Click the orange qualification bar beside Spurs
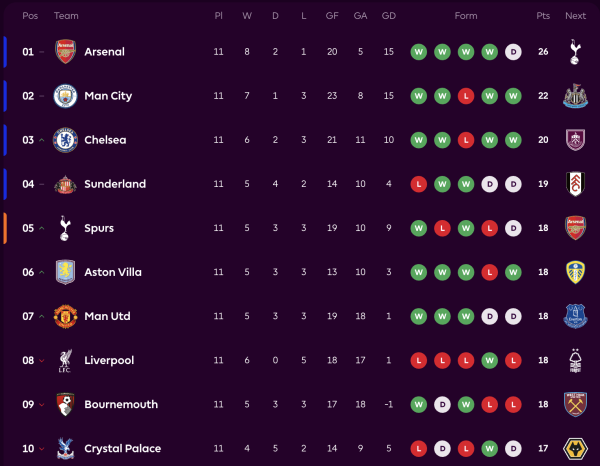The image size is (600, 466). [x=5, y=228]
